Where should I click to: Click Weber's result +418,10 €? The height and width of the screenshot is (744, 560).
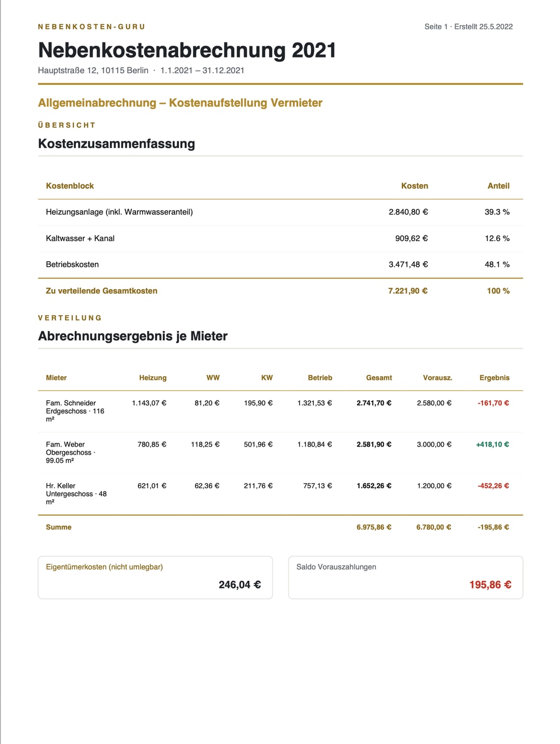pos(493,445)
